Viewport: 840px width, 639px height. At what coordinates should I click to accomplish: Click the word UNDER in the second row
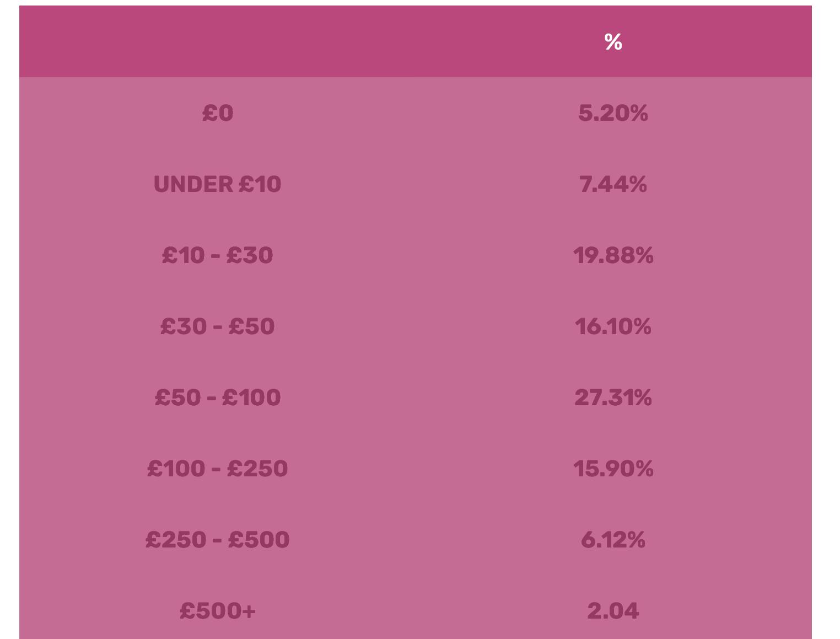point(193,184)
